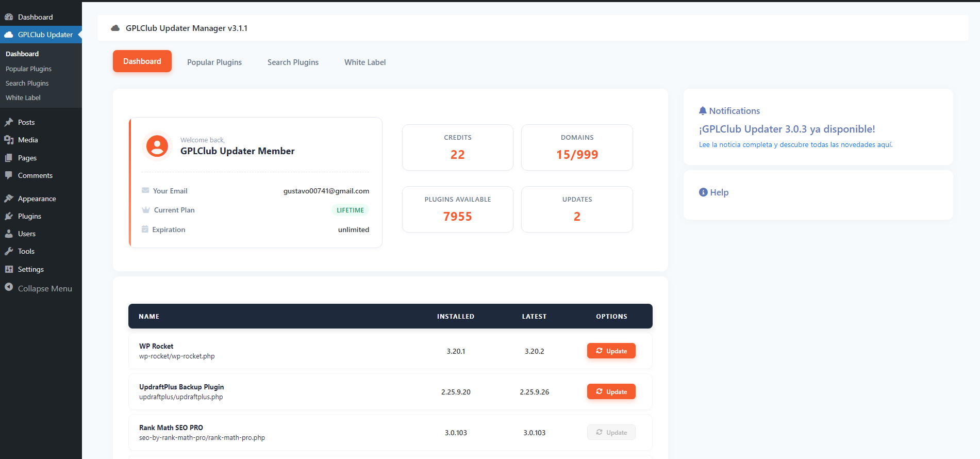Image resolution: width=980 pixels, height=459 pixels.
Task: Click the GPLClub Updater cloud icon in sidebar
Action: point(9,35)
